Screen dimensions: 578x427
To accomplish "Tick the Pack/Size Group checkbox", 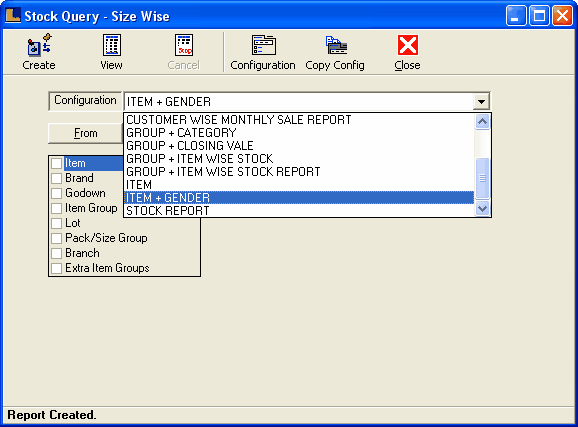I will click(x=56, y=239).
